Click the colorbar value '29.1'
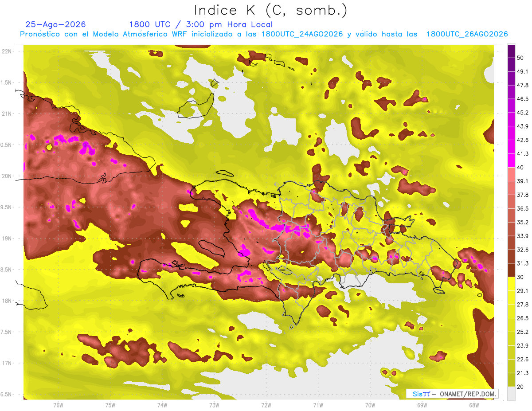The image size is (532, 411). coord(522,290)
